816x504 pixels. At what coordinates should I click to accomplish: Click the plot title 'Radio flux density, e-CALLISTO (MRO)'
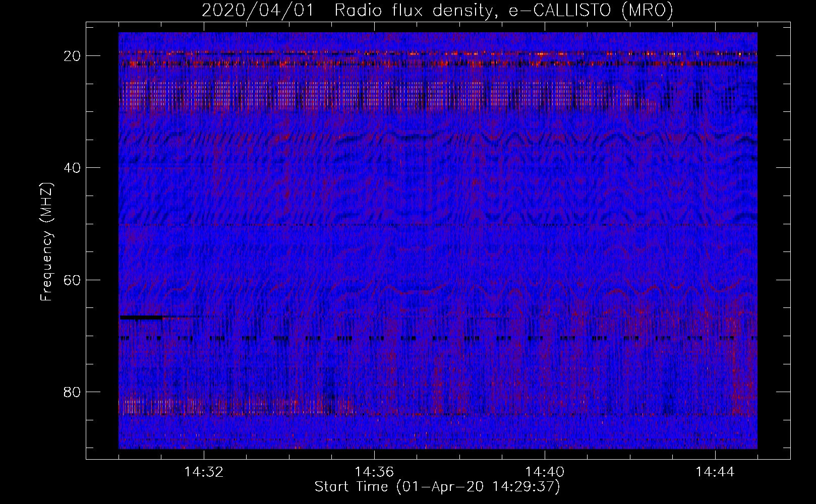pos(503,10)
